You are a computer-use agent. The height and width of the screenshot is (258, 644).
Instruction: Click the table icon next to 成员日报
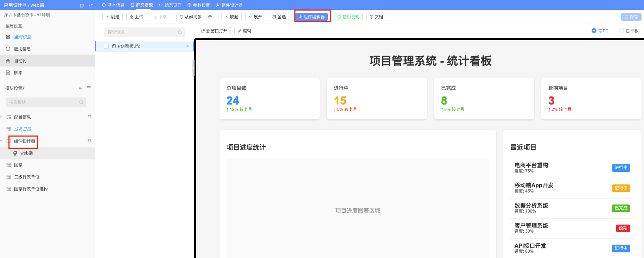pos(9,129)
